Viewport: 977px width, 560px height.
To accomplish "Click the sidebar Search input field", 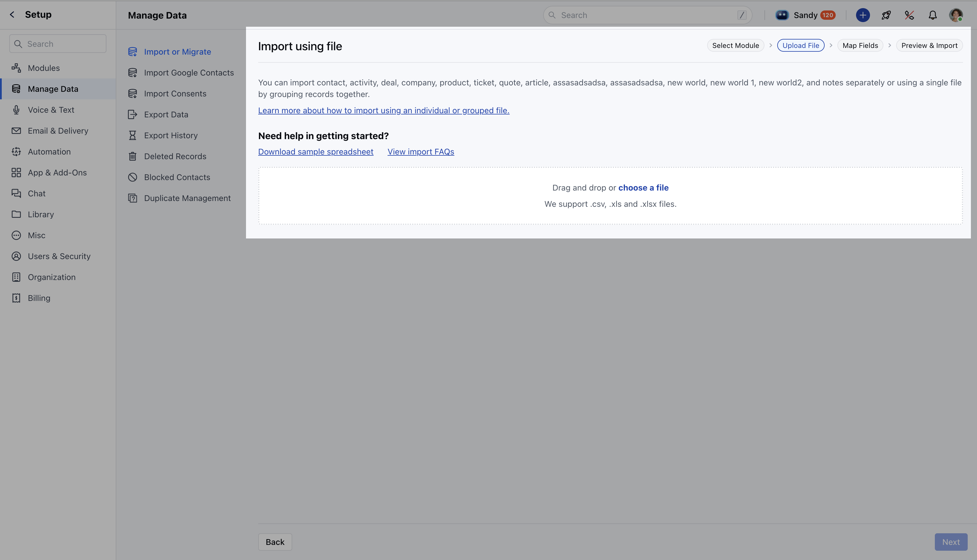I will pos(58,44).
